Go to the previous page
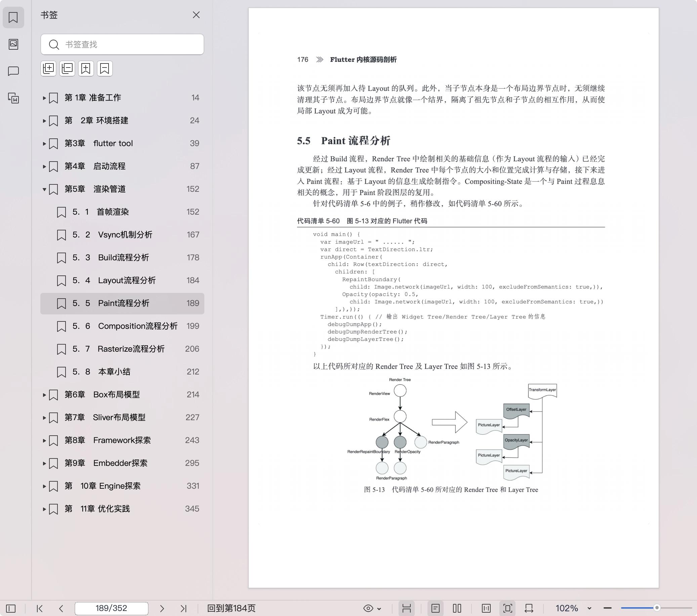This screenshot has height=616, width=697. click(x=61, y=608)
